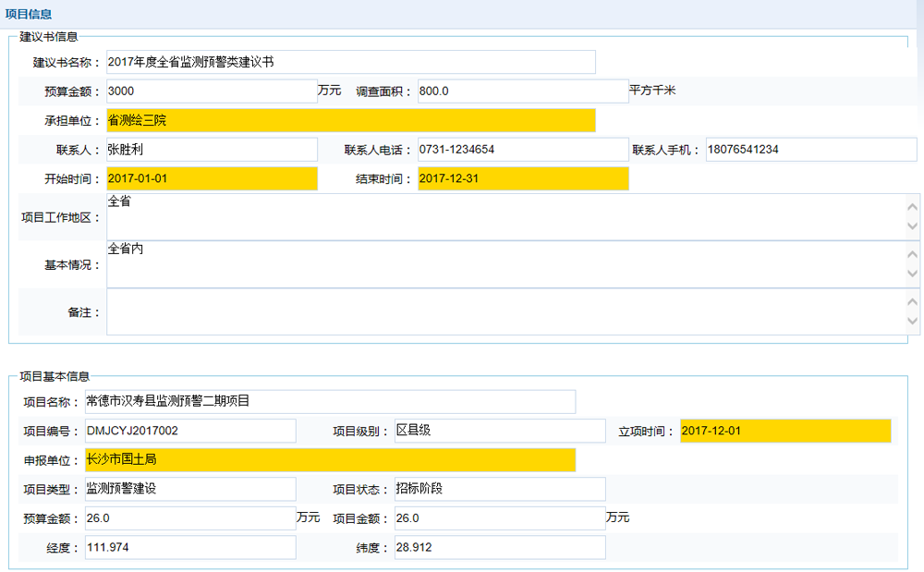Click the down arrow on 备注 textarea

point(911,322)
